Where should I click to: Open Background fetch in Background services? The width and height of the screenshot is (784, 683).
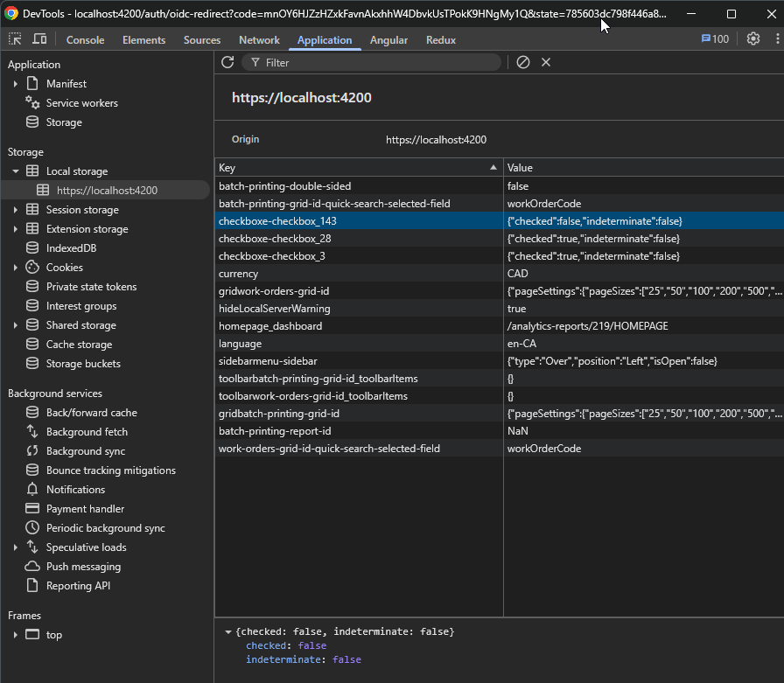point(87,432)
